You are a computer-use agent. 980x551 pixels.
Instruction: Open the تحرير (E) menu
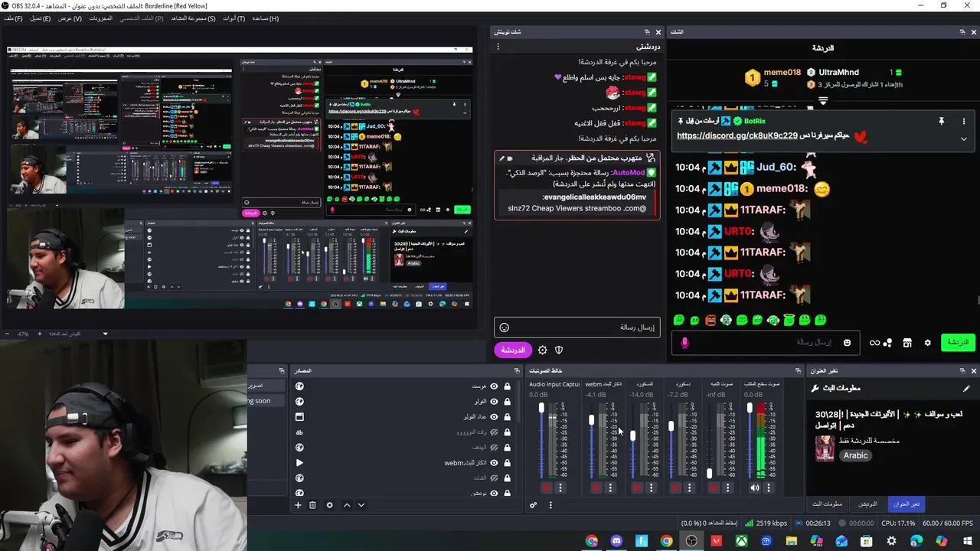click(40, 18)
